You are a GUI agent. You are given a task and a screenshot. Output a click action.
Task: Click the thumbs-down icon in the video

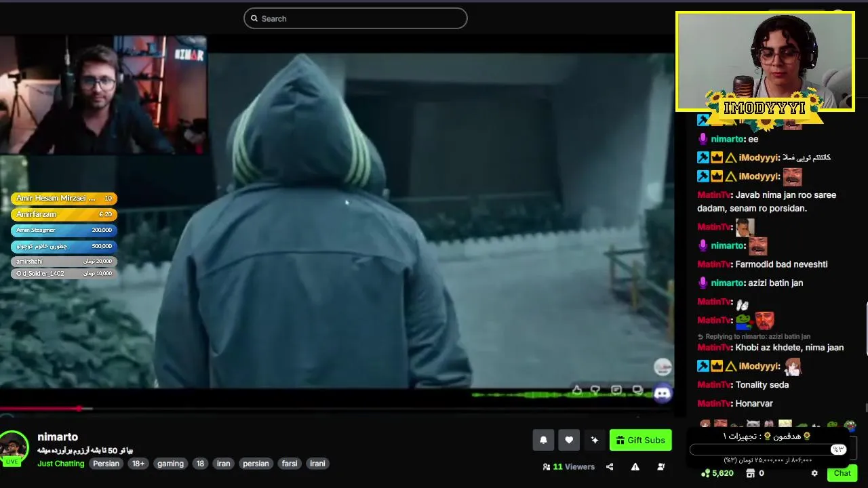coord(595,390)
